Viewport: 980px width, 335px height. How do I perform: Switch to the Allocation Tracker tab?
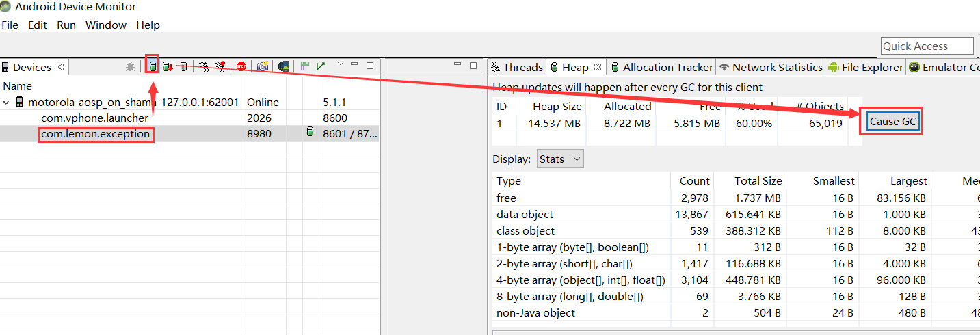click(661, 67)
